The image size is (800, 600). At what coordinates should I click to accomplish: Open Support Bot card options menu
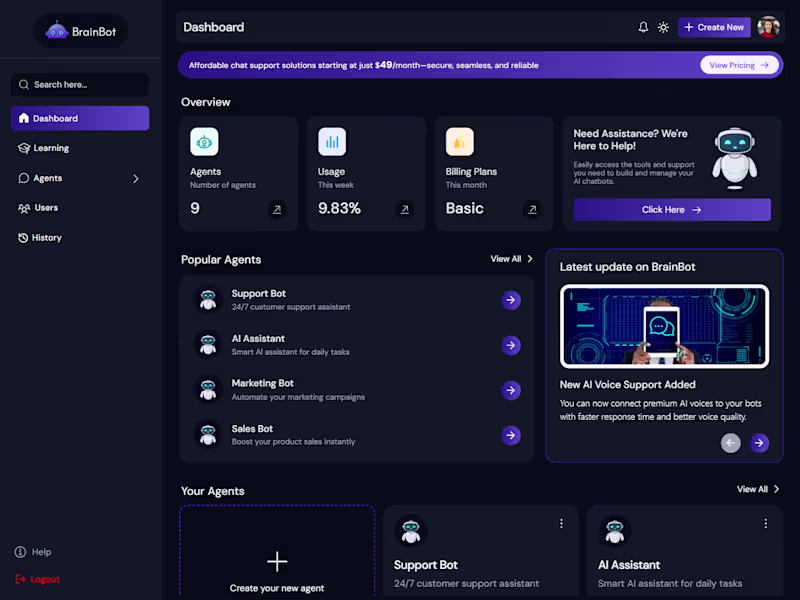pos(561,523)
